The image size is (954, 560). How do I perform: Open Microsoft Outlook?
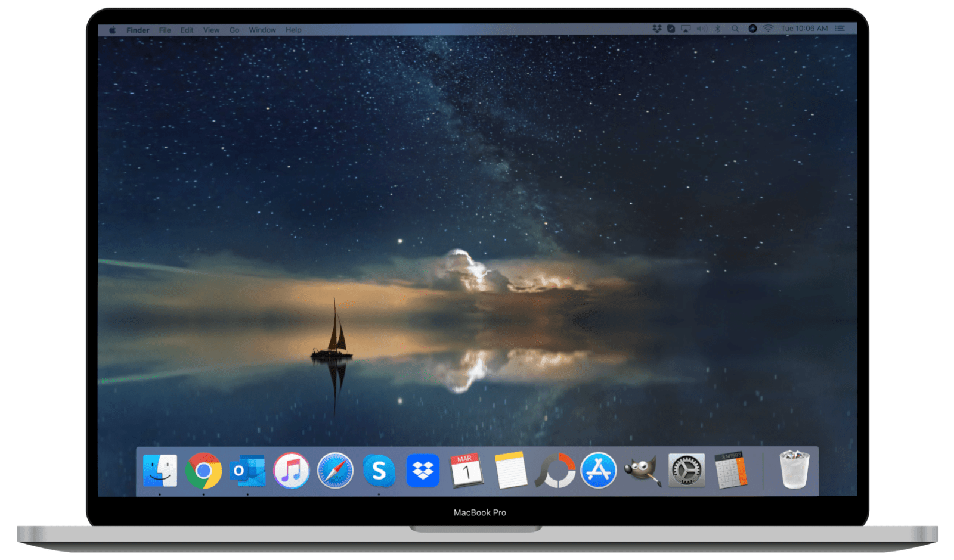click(x=248, y=471)
